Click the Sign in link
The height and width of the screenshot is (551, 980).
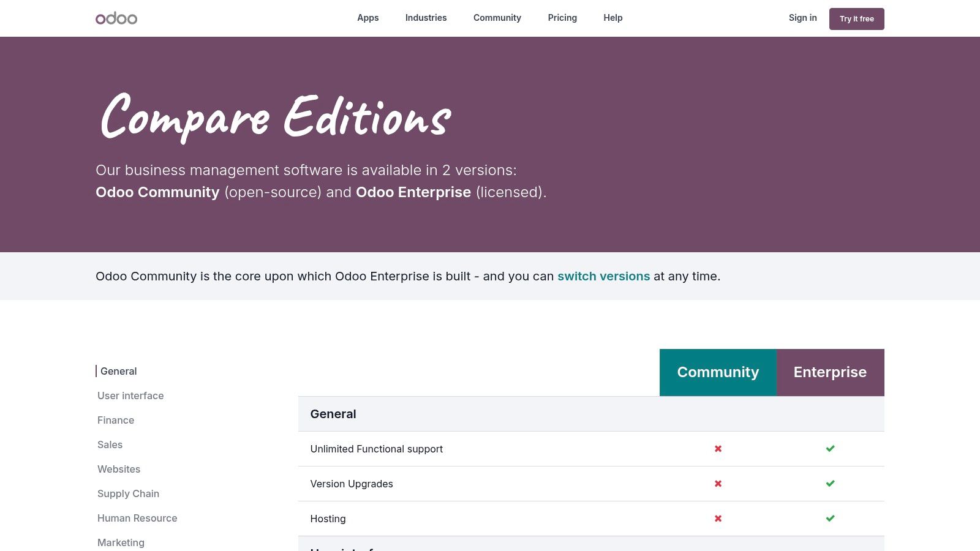coord(802,18)
